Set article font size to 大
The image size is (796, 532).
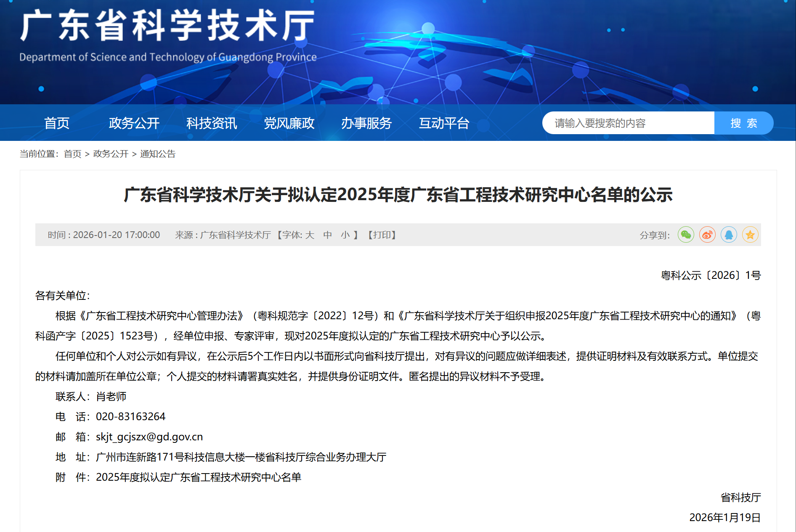click(310, 235)
